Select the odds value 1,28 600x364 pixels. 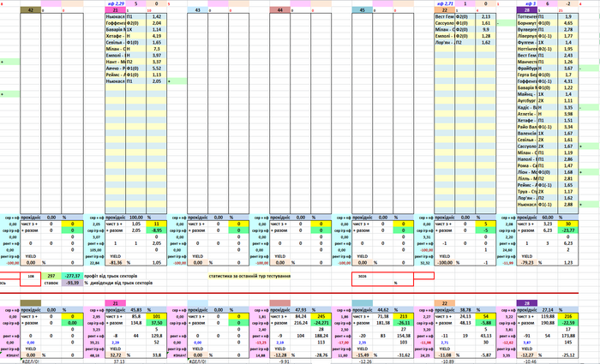click(486, 36)
